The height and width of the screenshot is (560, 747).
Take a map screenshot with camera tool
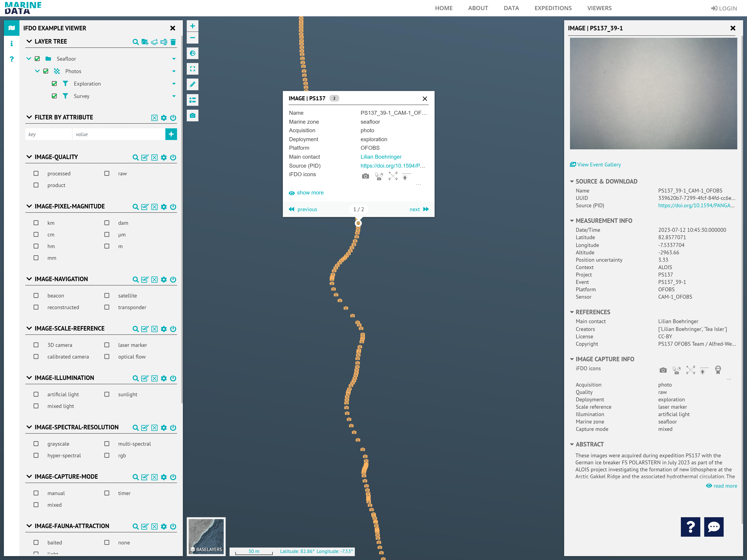coord(193,115)
